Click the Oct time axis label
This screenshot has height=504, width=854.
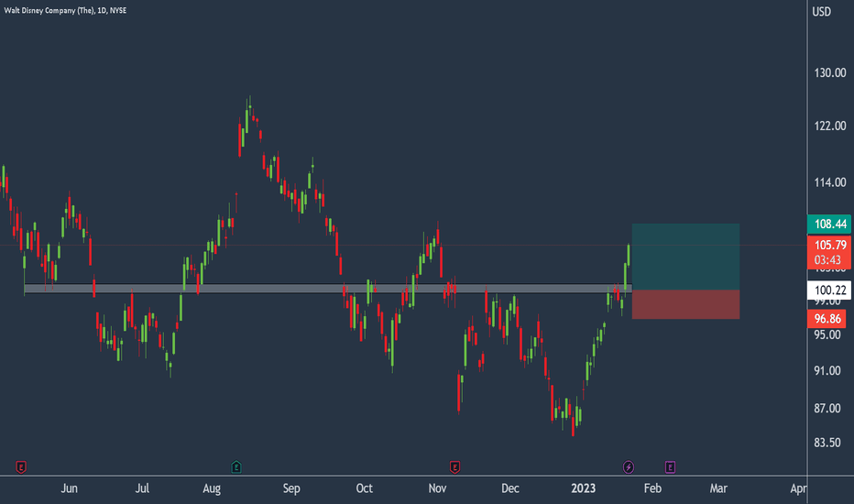[x=365, y=488]
